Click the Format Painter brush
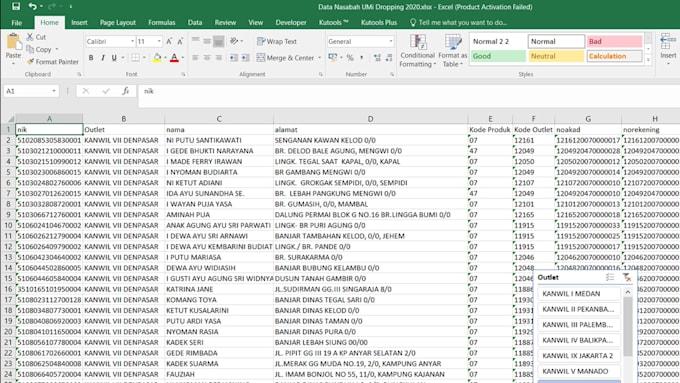The width and height of the screenshot is (680, 383). (30, 62)
